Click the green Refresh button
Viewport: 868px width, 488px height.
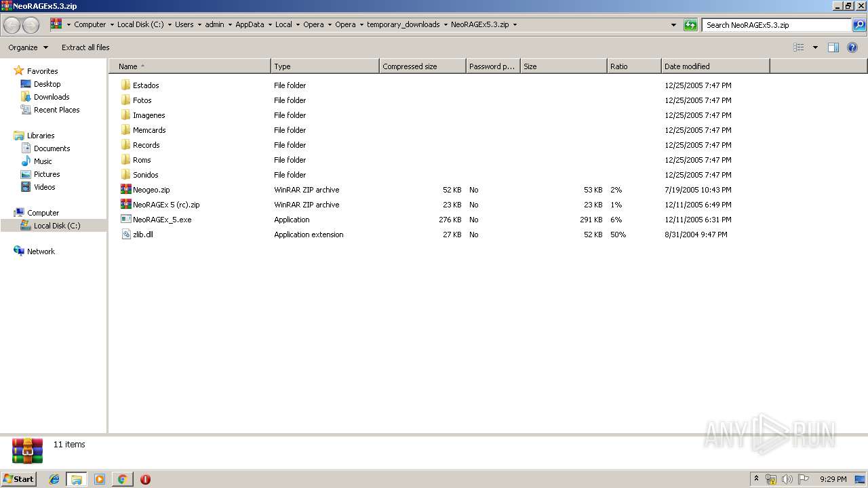[x=690, y=25]
